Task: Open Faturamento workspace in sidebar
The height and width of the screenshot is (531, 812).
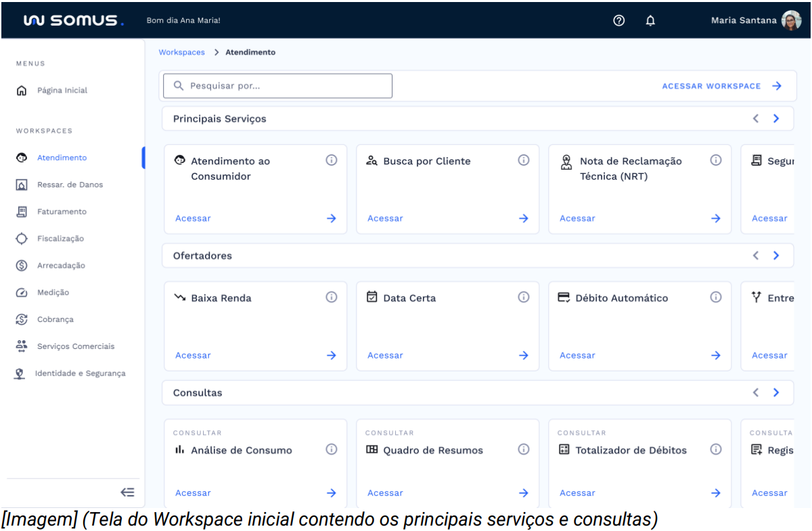Action: (x=62, y=212)
